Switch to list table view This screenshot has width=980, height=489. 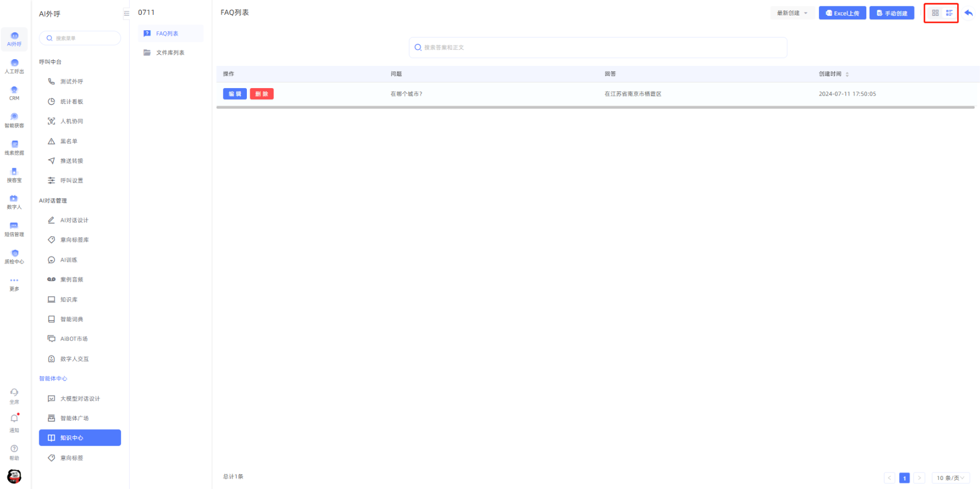949,13
